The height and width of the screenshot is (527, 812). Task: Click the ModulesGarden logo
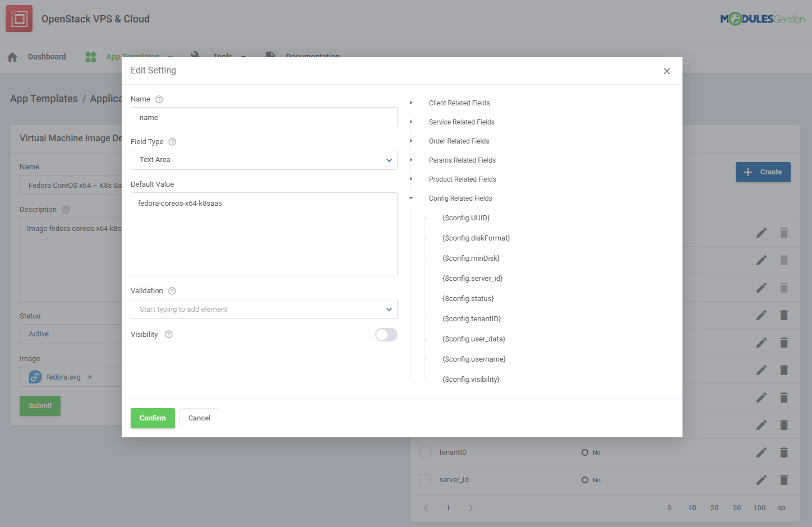point(763,18)
